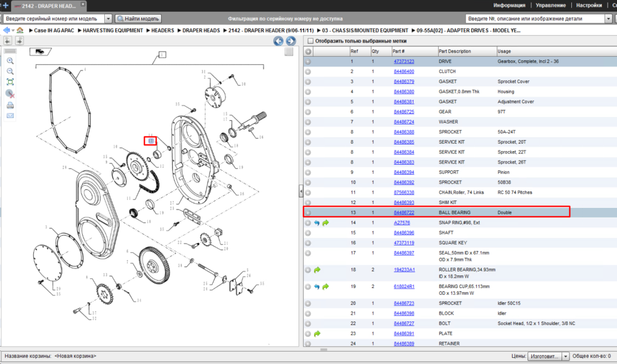Click the serial number or model input field
The image size is (617, 364).
55,19
